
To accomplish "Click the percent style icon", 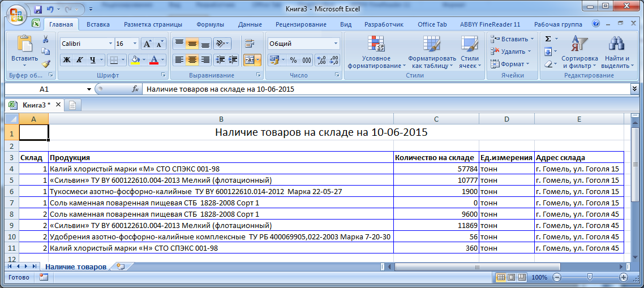I will (x=293, y=60).
